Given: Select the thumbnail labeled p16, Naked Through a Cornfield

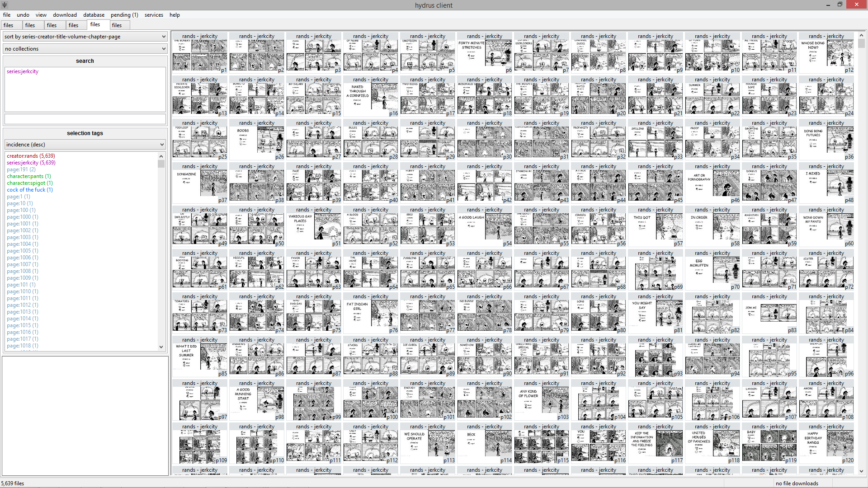Looking at the screenshot, I should [370, 96].
